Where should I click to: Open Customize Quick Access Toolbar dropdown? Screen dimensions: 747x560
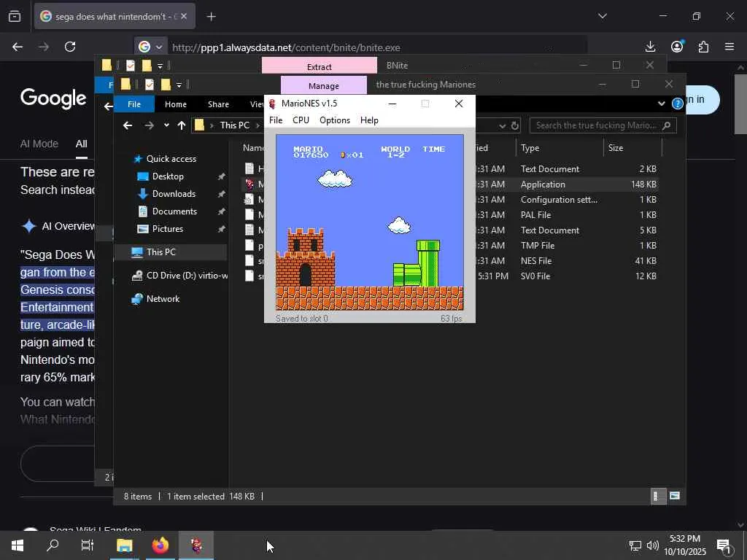point(179,85)
